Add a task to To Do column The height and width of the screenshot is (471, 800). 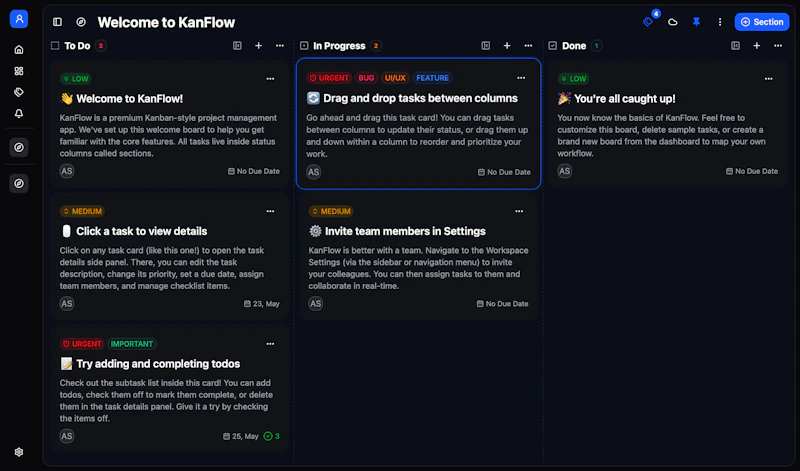coord(259,46)
